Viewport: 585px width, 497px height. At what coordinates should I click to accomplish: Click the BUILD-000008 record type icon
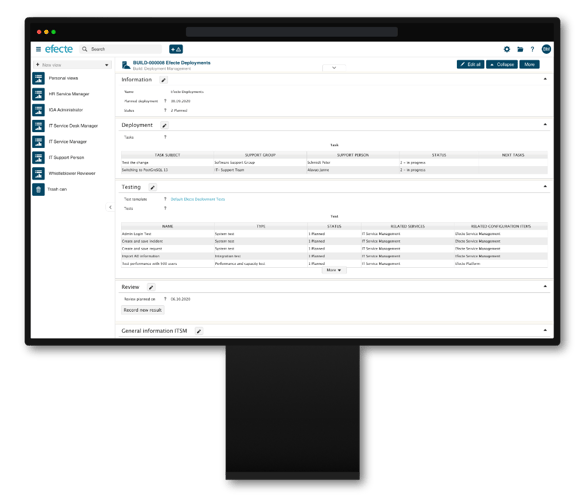coord(126,65)
